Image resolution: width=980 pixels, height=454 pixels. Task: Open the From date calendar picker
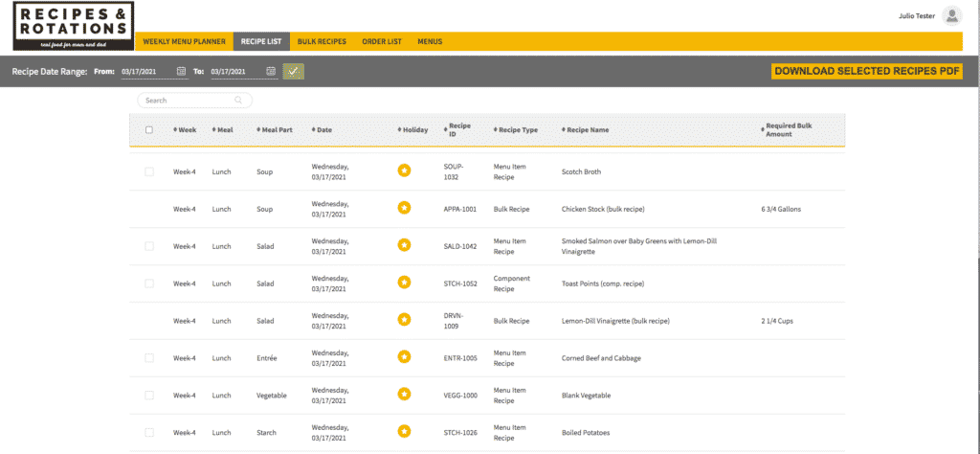(x=181, y=71)
